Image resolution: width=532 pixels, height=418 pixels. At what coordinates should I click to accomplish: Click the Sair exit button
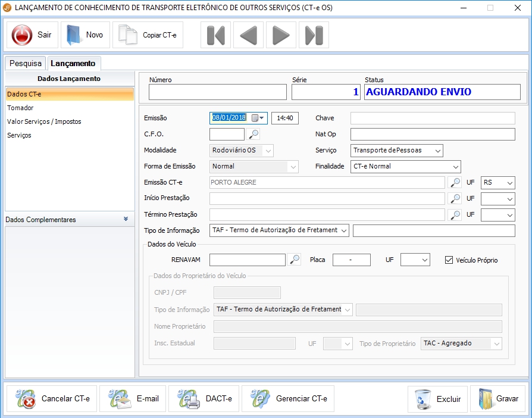click(32, 35)
